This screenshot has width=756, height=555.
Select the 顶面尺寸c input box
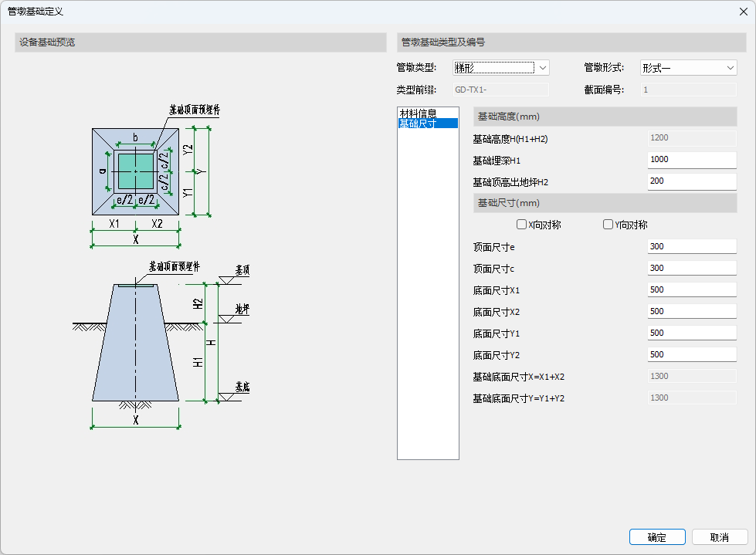(692, 268)
